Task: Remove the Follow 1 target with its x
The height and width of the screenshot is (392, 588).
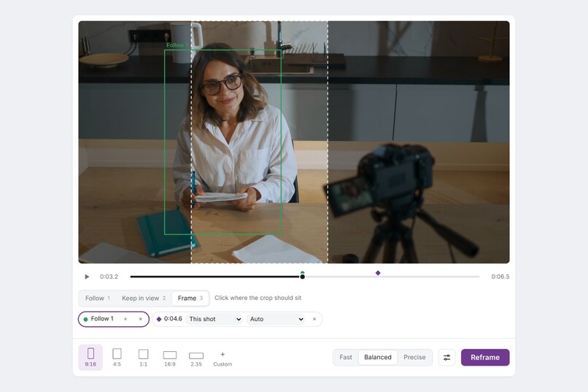Action: (x=141, y=319)
